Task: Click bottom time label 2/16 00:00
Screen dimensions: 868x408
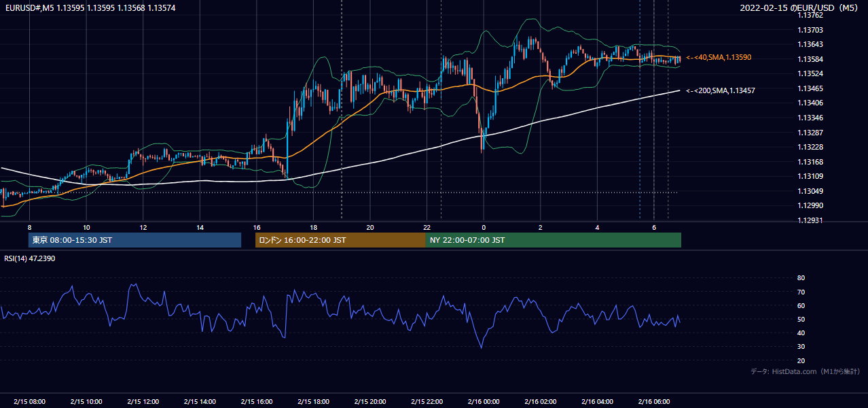Action: click(484, 402)
